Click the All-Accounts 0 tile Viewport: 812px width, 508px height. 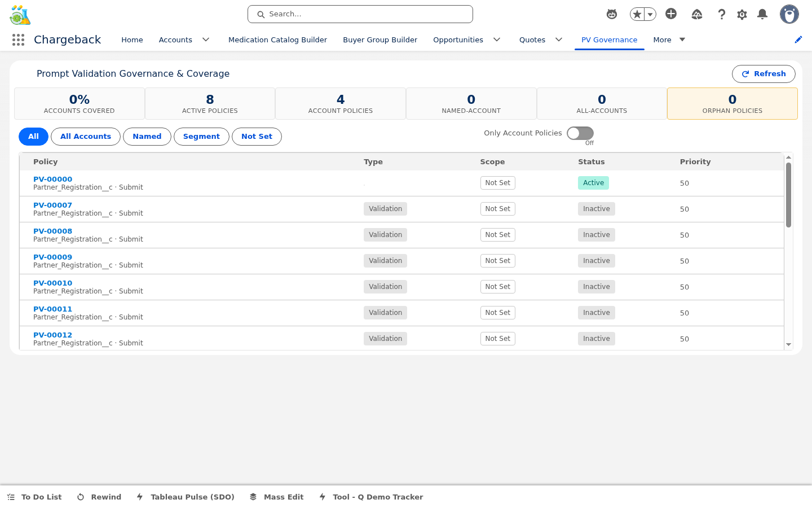(x=602, y=104)
